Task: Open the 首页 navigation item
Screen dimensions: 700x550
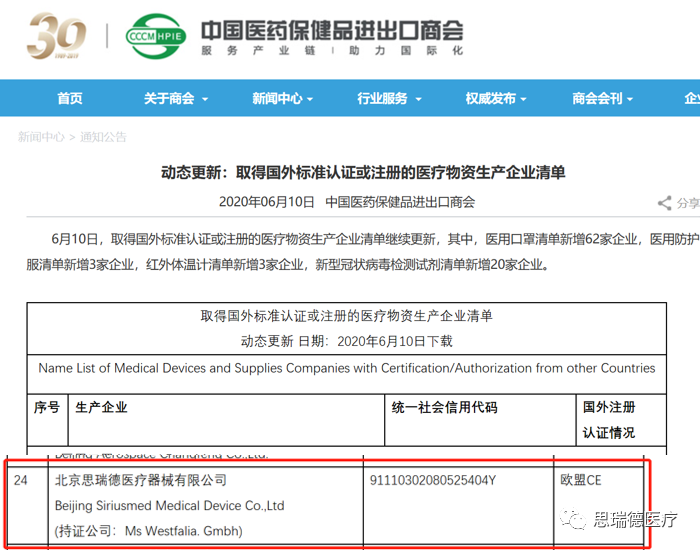Action: [x=70, y=98]
